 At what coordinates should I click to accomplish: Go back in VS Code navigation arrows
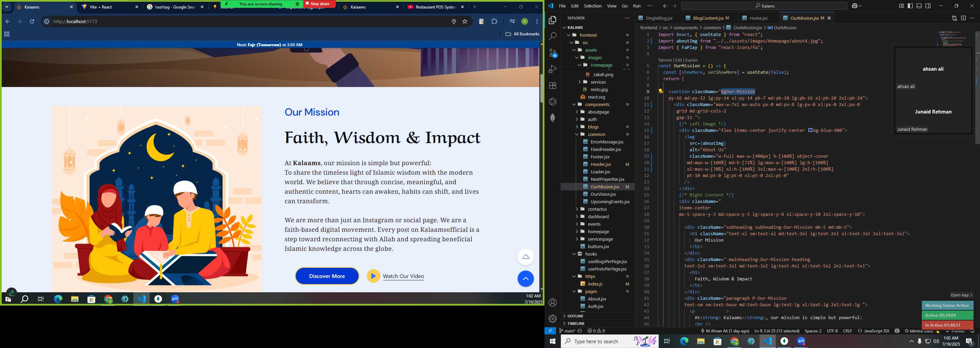point(665,6)
